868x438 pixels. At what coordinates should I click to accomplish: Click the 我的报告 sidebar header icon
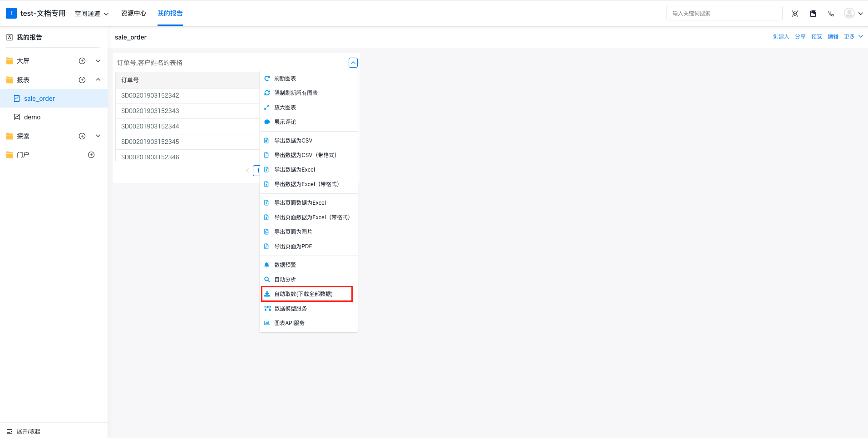(10, 37)
